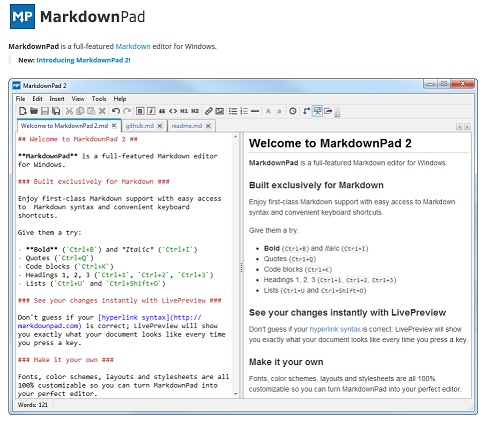The width and height of the screenshot is (485, 424).
Task: Apply Italic formatting from the toolbar
Action: pyautogui.click(x=151, y=111)
